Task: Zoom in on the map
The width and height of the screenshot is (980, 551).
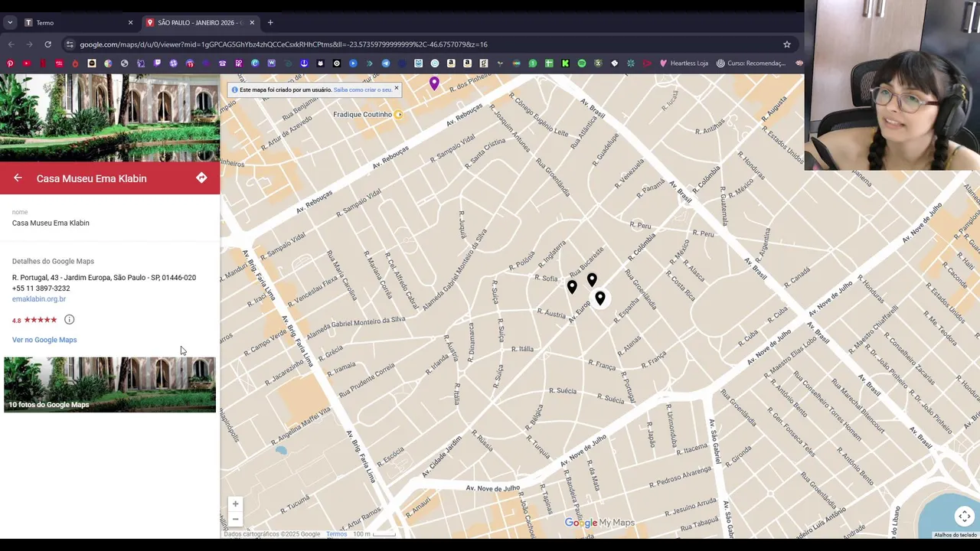Action: (x=235, y=504)
